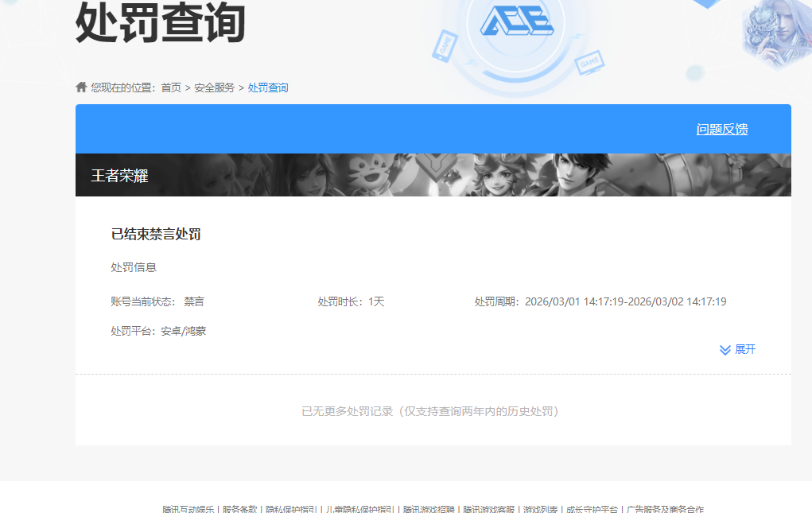Screen dimensions: 812x513
Task: Click the ACE logo emblem at the top
Action: point(517,22)
